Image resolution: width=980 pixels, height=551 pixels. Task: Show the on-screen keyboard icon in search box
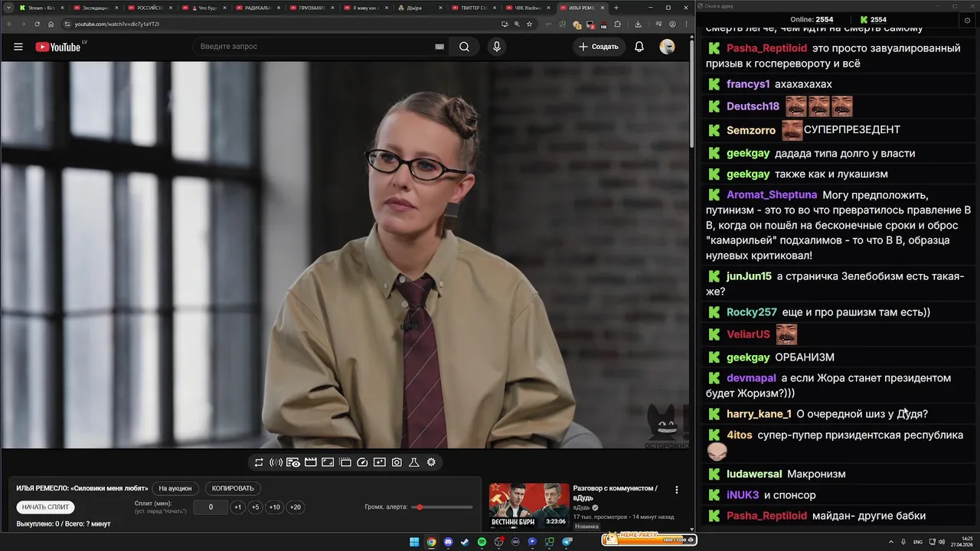[x=439, y=47]
